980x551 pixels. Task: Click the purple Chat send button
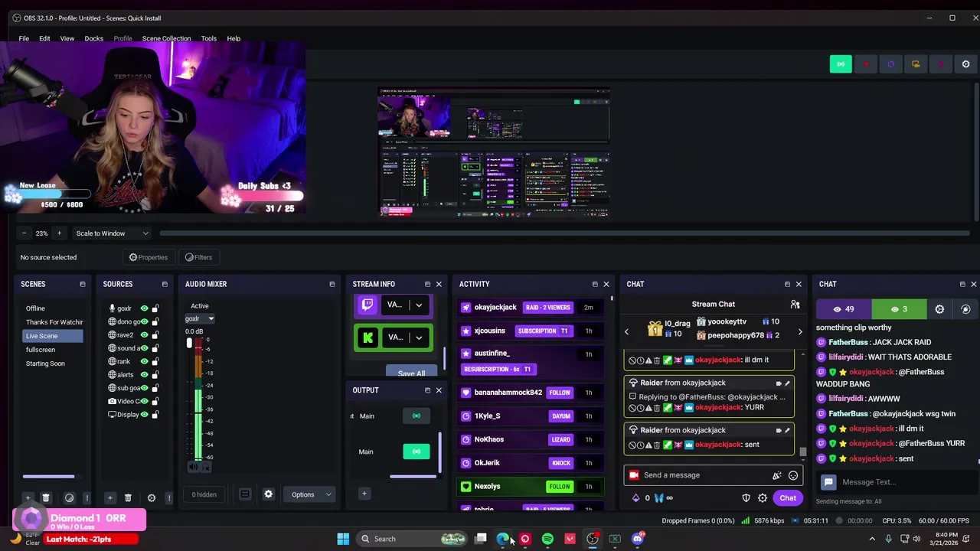pos(788,498)
